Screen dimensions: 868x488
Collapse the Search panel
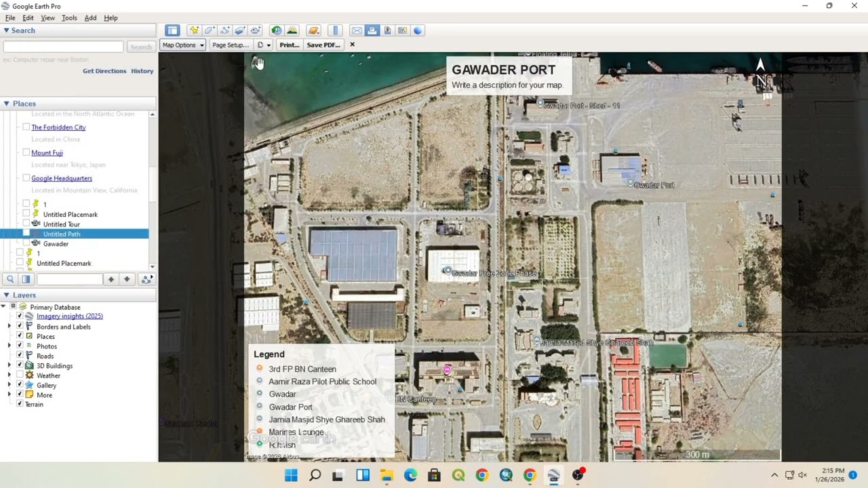(x=7, y=30)
